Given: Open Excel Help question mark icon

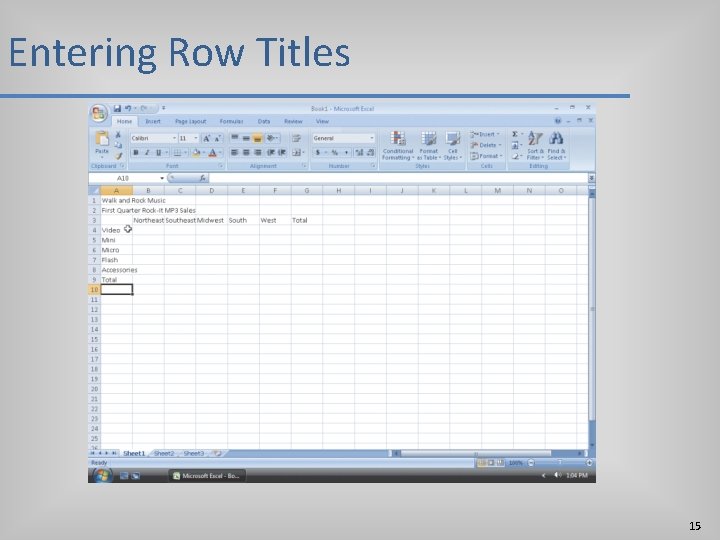Looking at the screenshot, I should [557, 121].
